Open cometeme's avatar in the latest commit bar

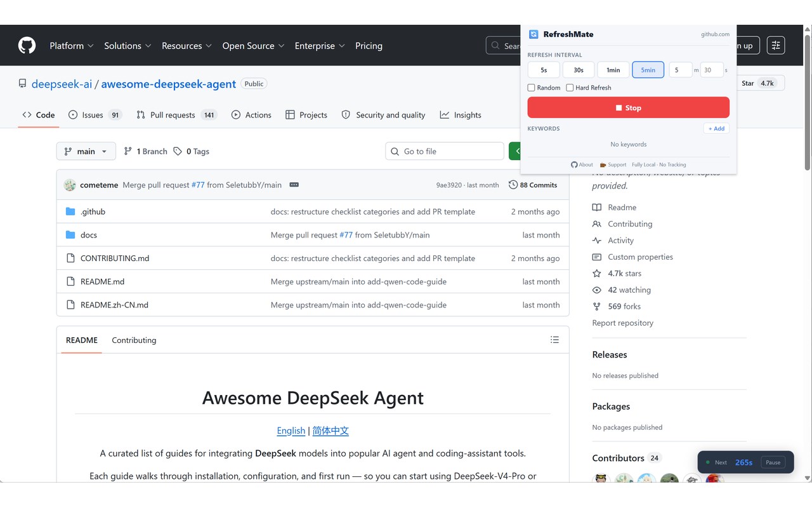pyautogui.click(x=70, y=185)
